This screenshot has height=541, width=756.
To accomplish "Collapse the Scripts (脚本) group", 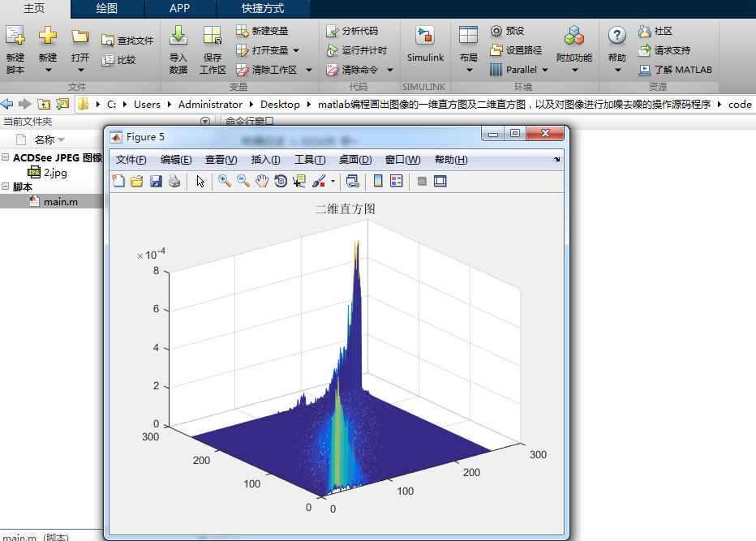I will (x=6, y=186).
